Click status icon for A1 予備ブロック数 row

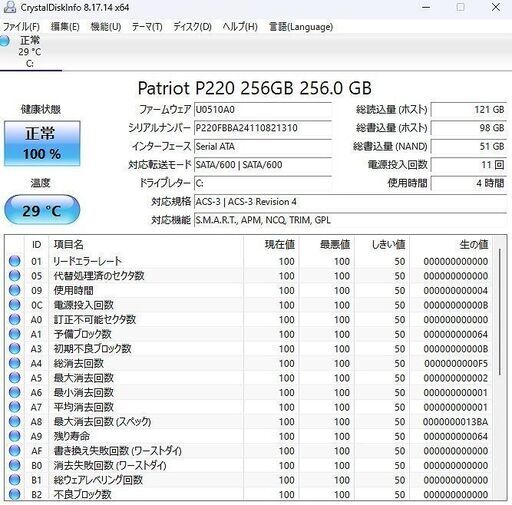point(14,334)
